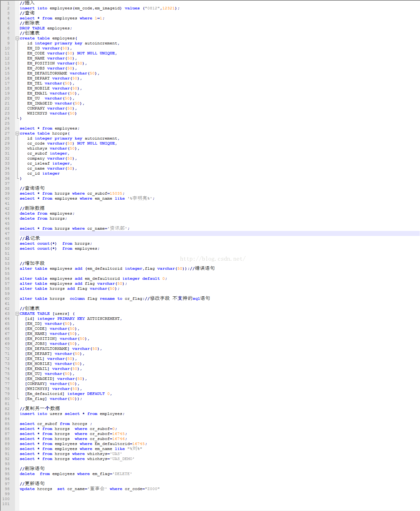Click 'or_subof=15035' query line

[72, 193]
